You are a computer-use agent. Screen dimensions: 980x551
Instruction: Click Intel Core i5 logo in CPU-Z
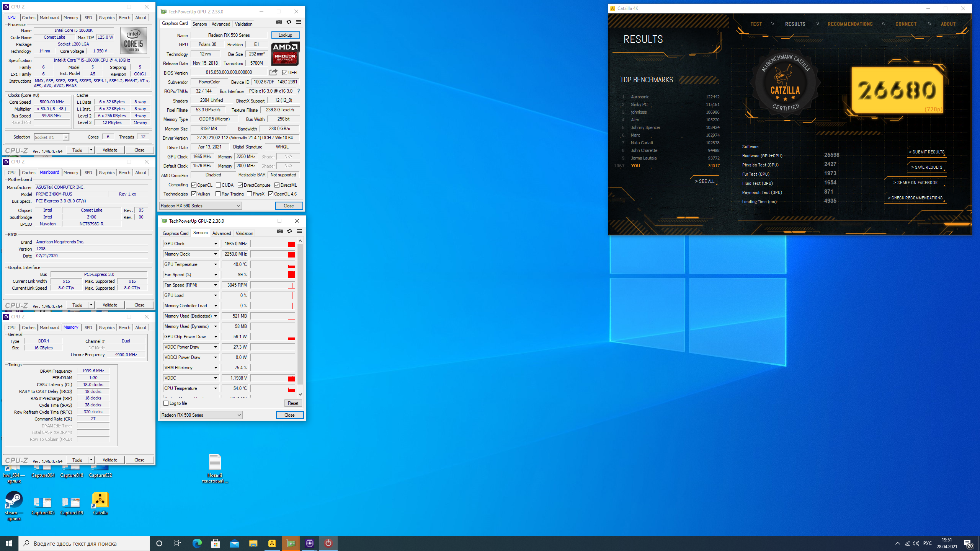(134, 41)
